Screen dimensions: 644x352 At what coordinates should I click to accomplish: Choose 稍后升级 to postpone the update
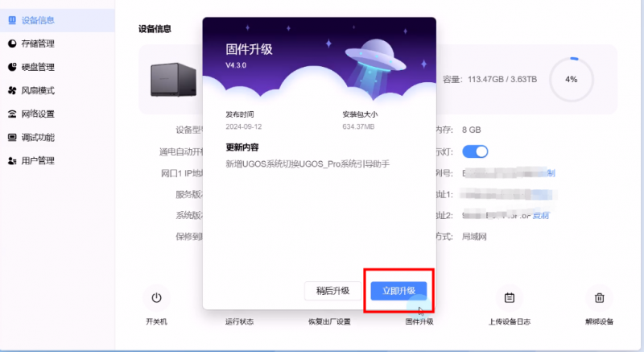pyautogui.click(x=332, y=291)
